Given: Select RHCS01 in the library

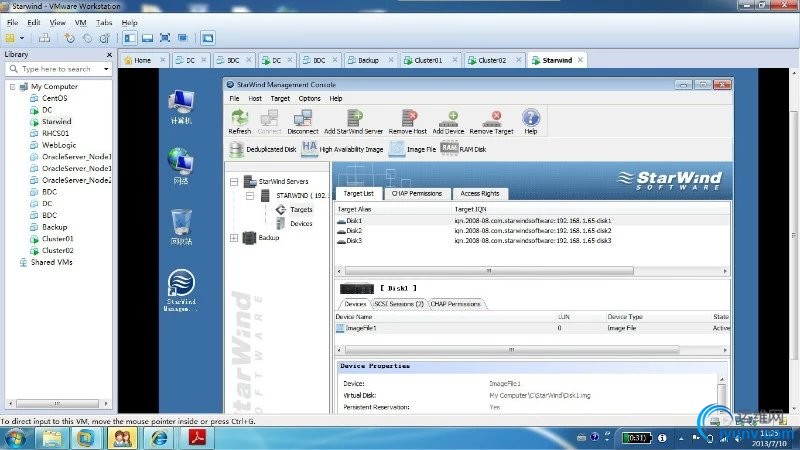Looking at the screenshot, I should tap(56, 133).
